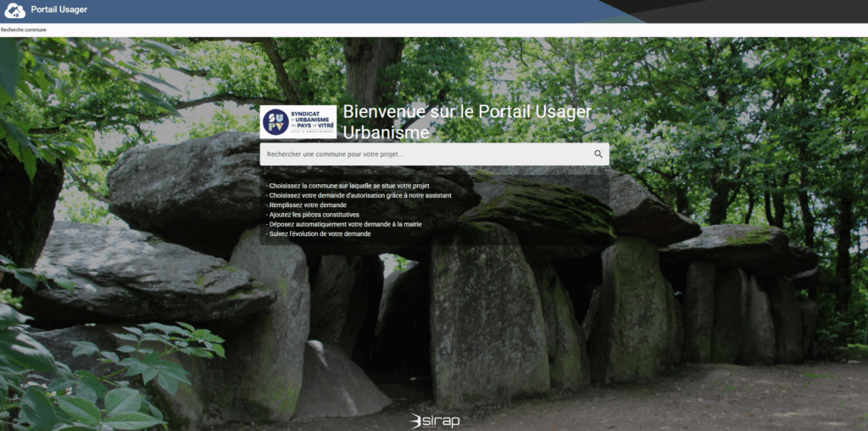Focus the 'Rechercher une commune' search field
The width and height of the screenshot is (868, 431).
[x=424, y=154]
